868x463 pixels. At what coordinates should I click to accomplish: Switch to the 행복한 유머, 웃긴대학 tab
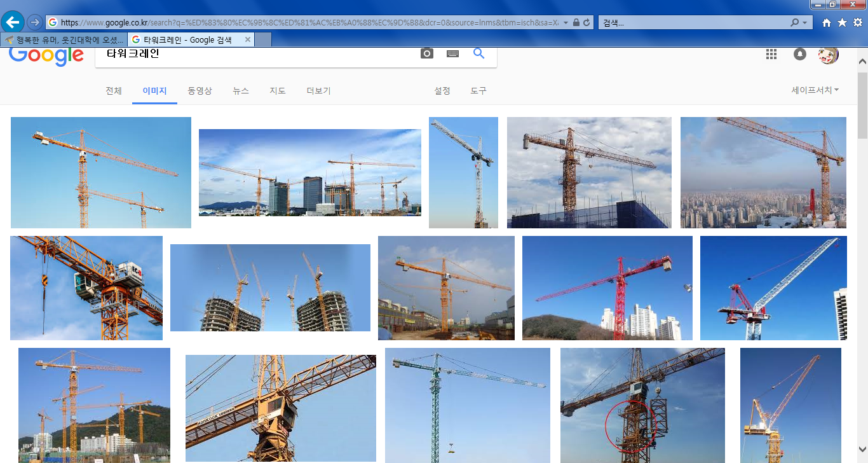[x=64, y=39]
